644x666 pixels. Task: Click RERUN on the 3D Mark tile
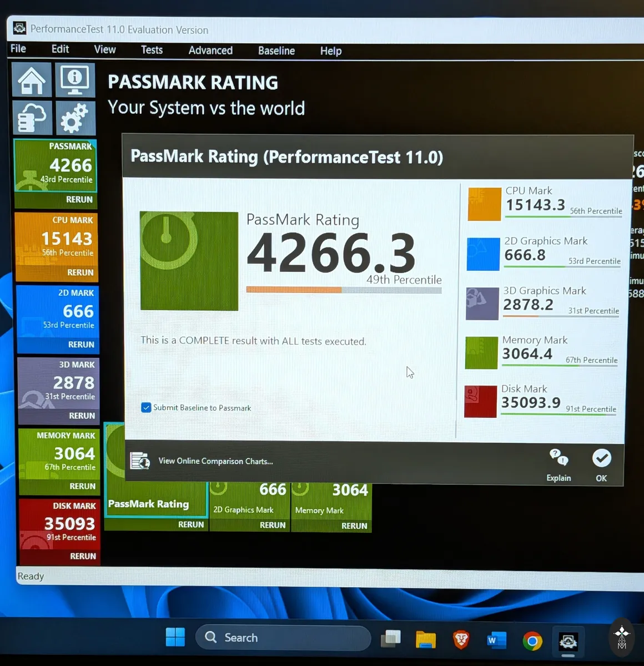82,416
